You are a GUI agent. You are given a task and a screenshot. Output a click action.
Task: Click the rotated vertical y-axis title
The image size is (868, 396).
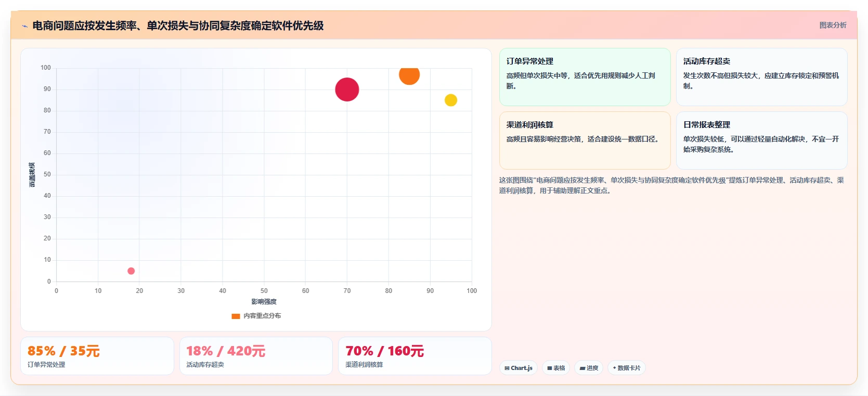[32, 175]
